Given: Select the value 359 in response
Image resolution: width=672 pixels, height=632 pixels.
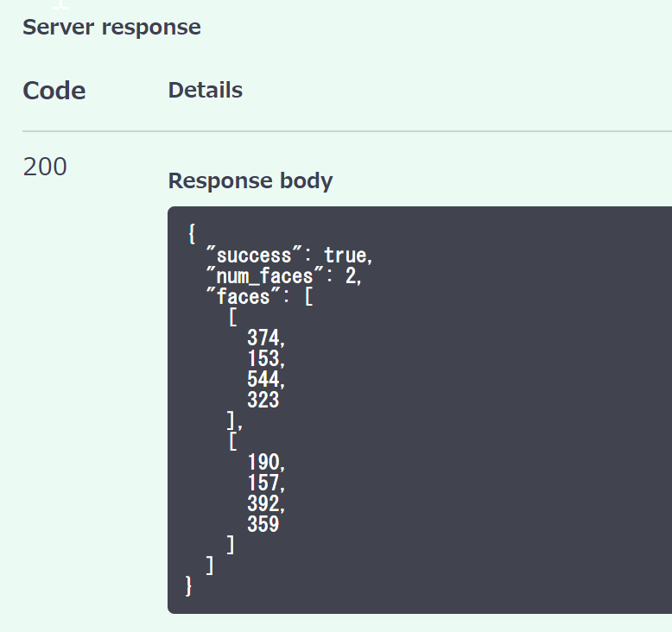Looking at the screenshot, I should (263, 523).
